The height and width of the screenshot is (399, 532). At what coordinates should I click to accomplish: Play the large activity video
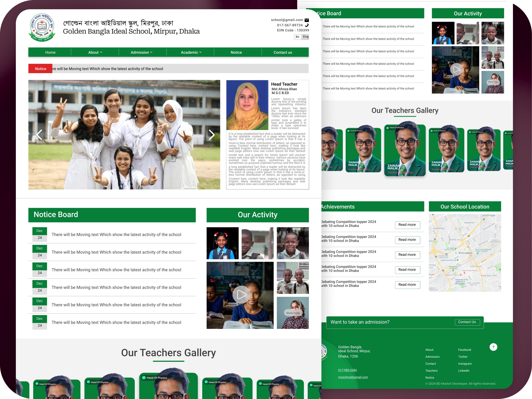coord(241,294)
